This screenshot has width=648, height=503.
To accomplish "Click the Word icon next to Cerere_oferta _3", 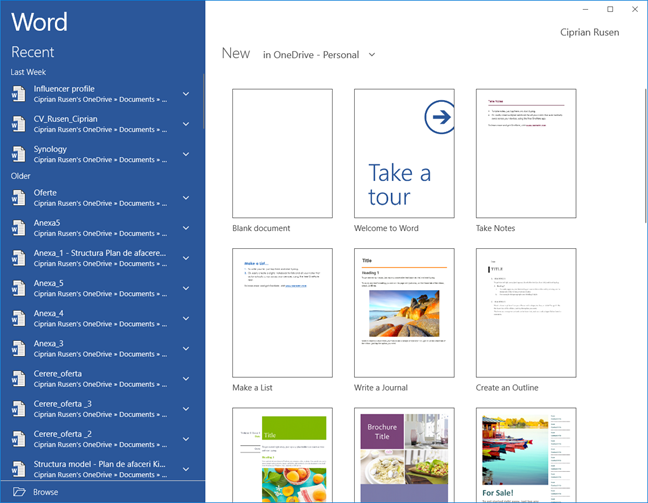I will pos(18,409).
